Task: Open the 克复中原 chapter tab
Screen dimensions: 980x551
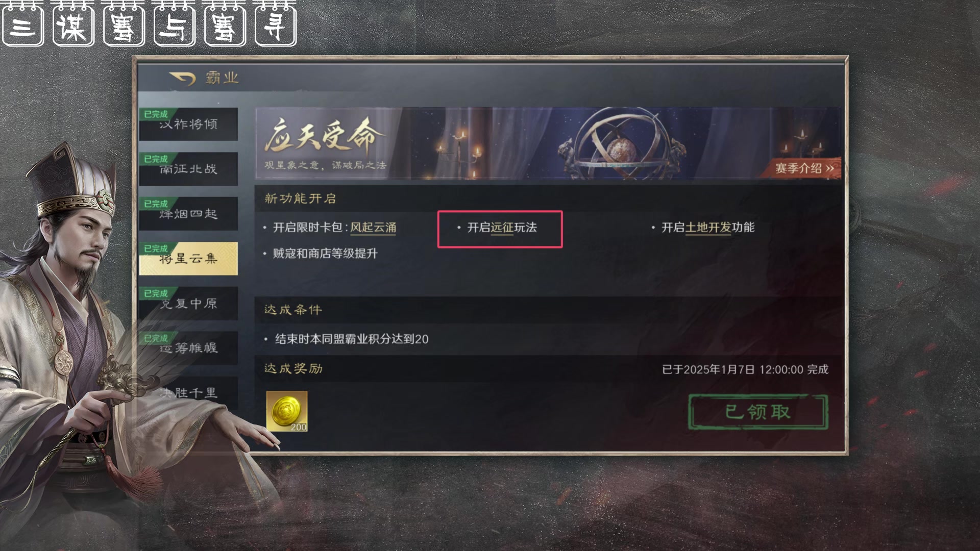Action: pyautogui.click(x=188, y=304)
